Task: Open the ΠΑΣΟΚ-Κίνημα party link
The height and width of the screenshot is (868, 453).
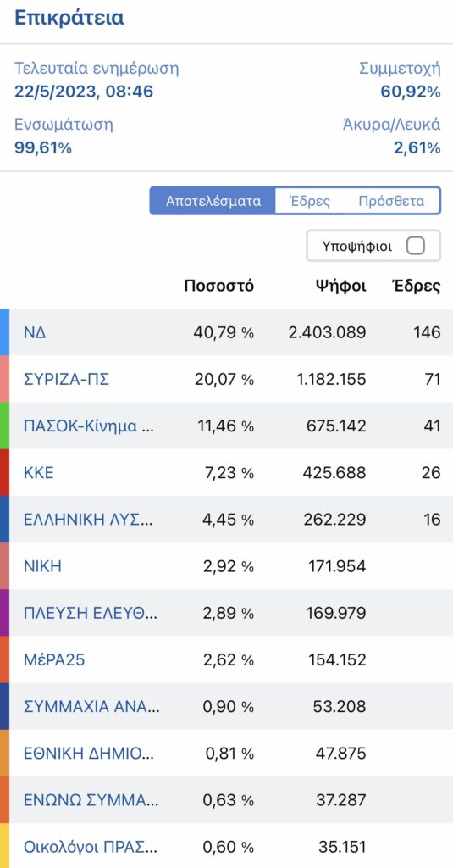Action: (89, 426)
